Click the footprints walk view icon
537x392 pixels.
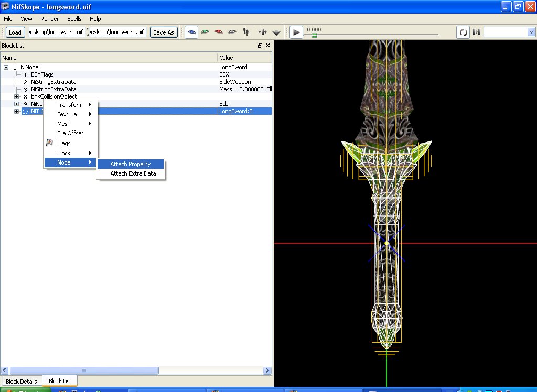245,32
